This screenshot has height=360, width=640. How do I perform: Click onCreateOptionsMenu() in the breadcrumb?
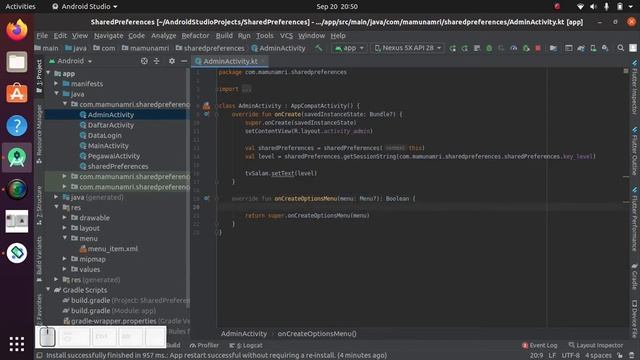click(x=317, y=333)
